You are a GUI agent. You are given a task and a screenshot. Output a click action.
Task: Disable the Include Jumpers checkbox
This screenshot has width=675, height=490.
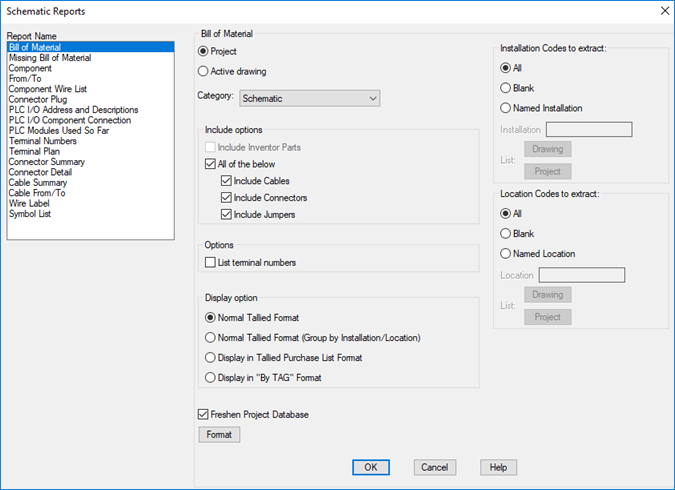coord(226,214)
